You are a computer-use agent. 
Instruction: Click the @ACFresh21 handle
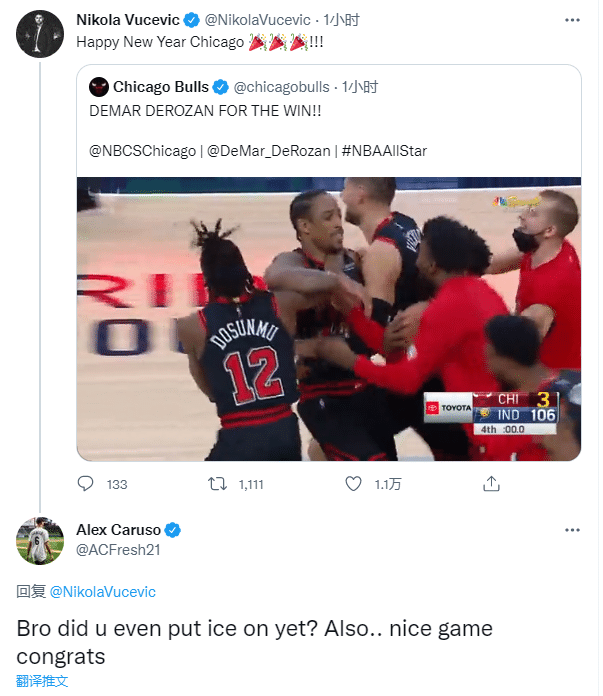tap(118, 549)
